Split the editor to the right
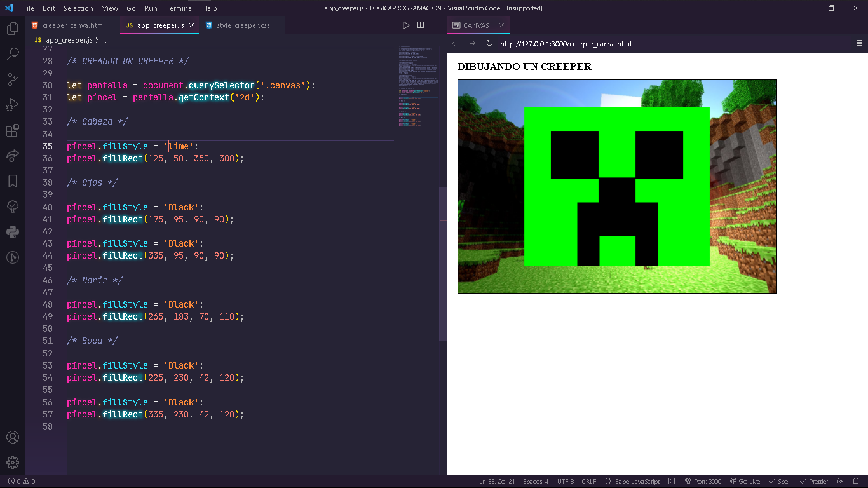This screenshot has height=488, width=868. click(421, 25)
